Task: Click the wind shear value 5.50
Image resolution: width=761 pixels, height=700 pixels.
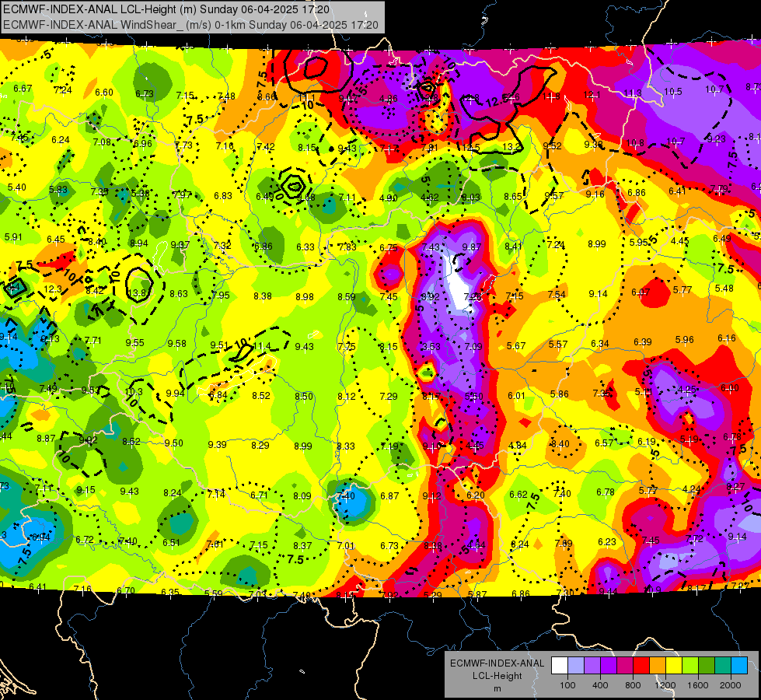Action: click(473, 397)
